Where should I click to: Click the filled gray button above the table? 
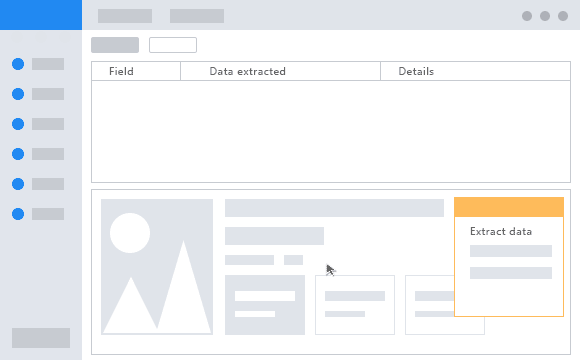(115, 45)
